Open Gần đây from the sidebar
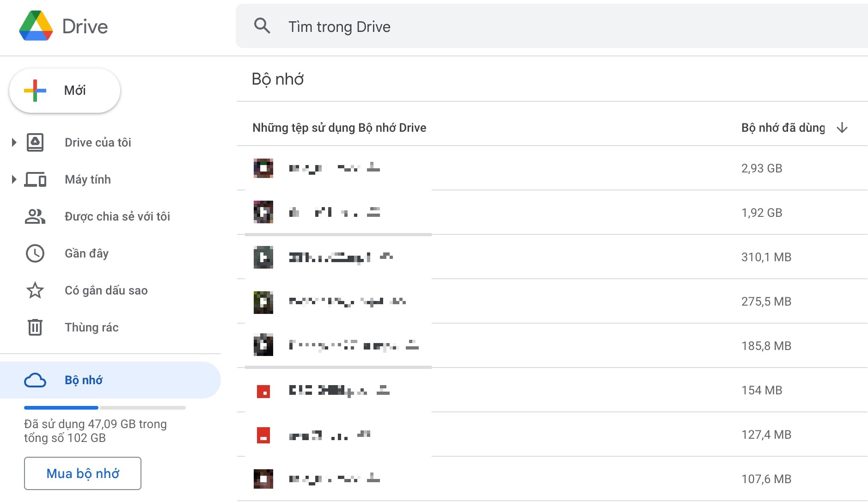 86,253
